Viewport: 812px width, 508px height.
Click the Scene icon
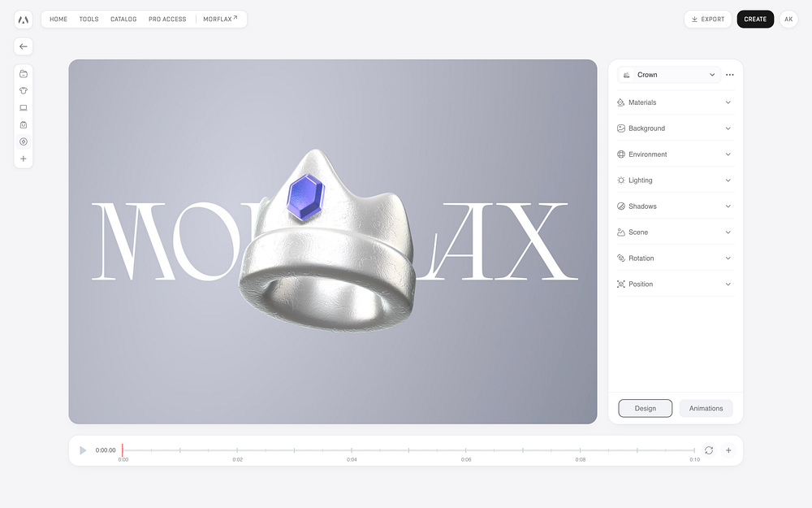[621, 232]
